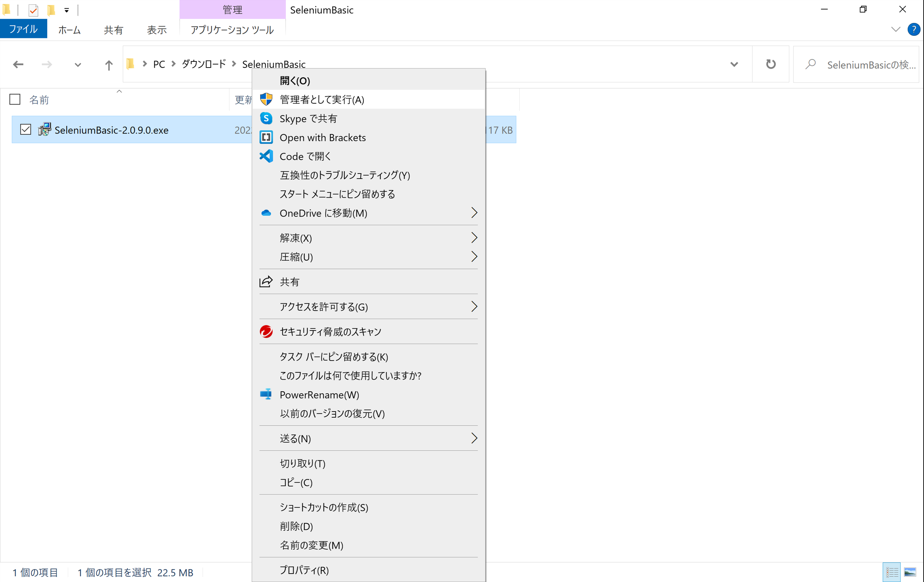
Task: Go back with the back arrow
Action: (18, 64)
